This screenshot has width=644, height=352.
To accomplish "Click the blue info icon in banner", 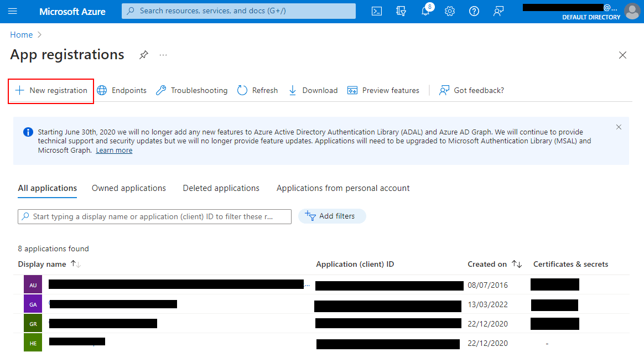I will tap(28, 132).
